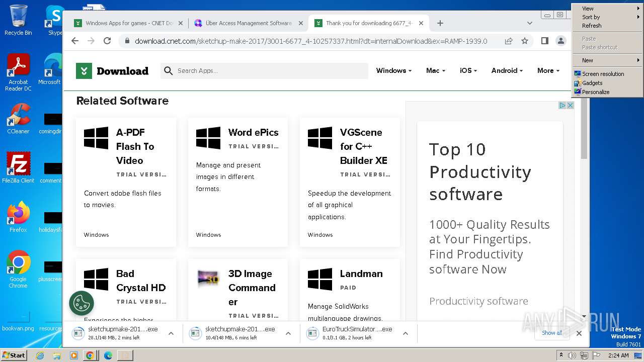The width and height of the screenshot is (644, 362).
Task: Click the Chrome taskbar icon
Action: 90,355
